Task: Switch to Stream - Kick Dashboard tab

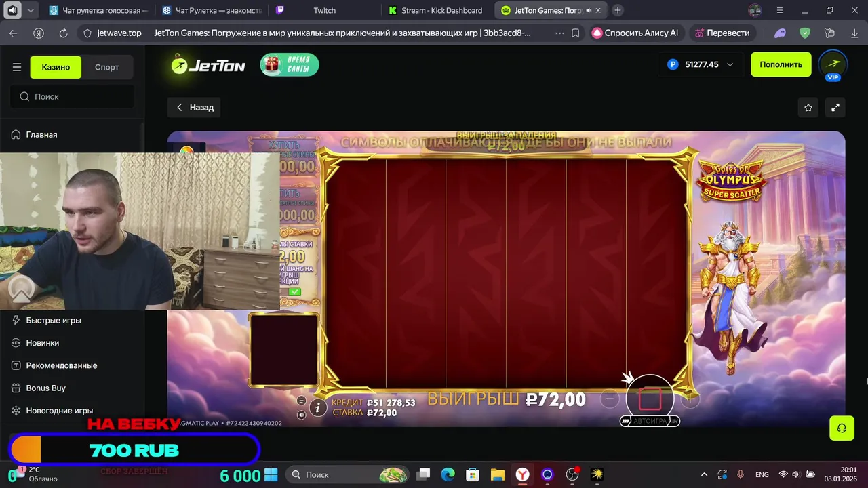Action: pos(437,10)
